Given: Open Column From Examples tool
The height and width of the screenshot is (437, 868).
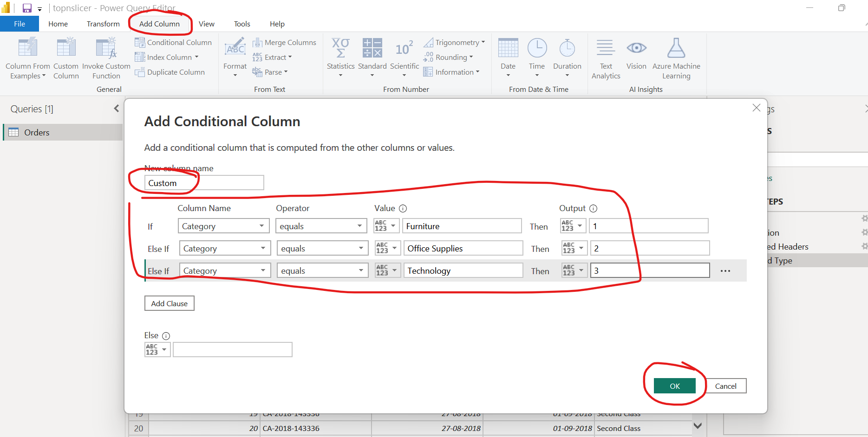Looking at the screenshot, I should pos(27,59).
